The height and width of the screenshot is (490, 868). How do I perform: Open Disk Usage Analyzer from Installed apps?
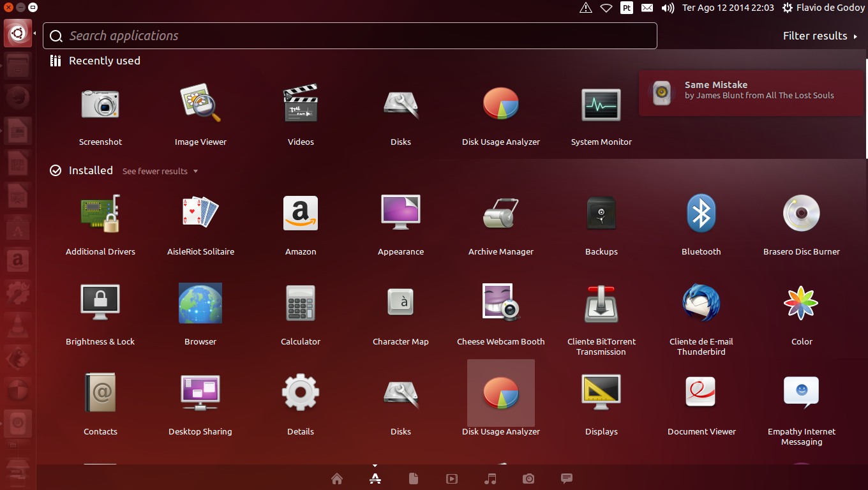pyautogui.click(x=500, y=393)
